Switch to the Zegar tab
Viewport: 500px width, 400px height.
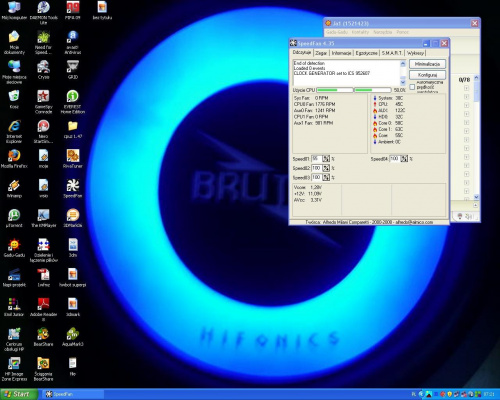click(x=321, y=53)
